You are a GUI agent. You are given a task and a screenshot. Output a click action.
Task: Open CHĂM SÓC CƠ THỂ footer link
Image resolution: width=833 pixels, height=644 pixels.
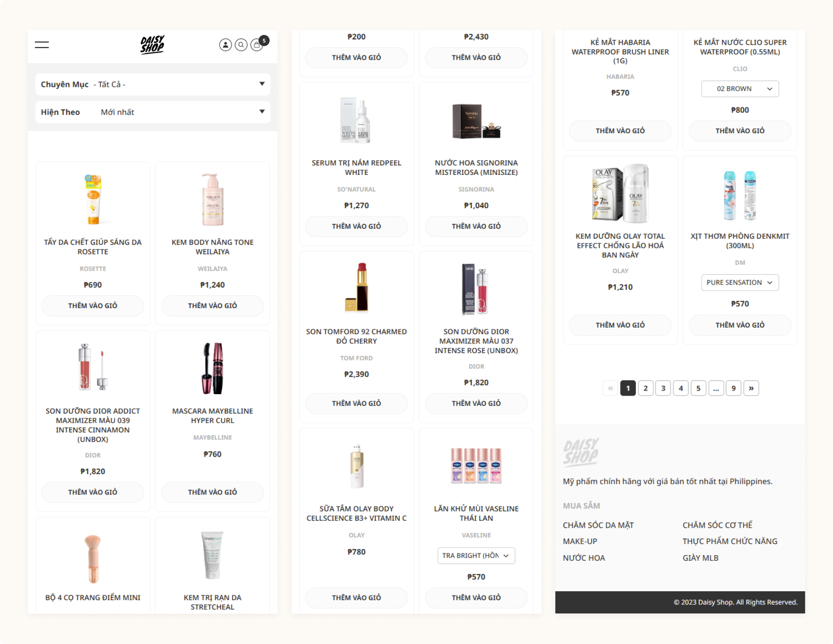717,525
